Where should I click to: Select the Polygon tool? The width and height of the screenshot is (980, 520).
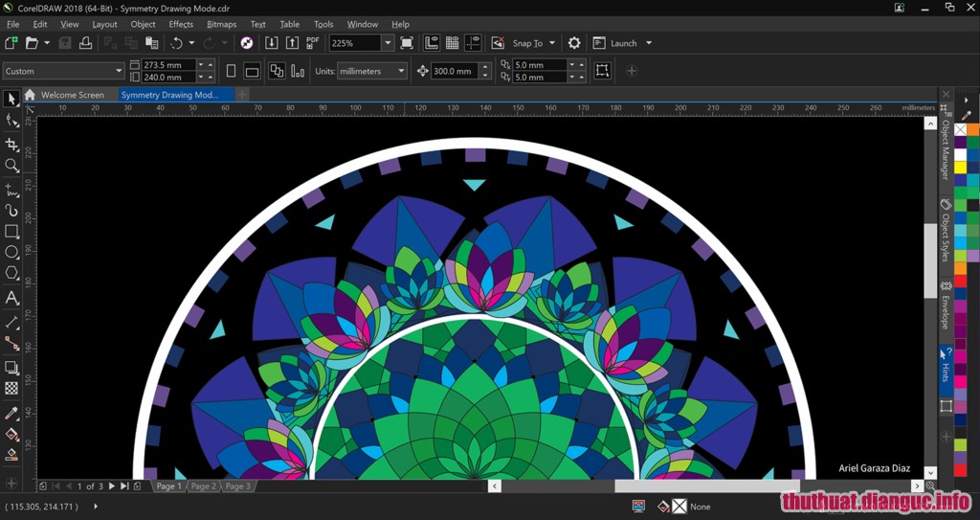coord(11,273)
